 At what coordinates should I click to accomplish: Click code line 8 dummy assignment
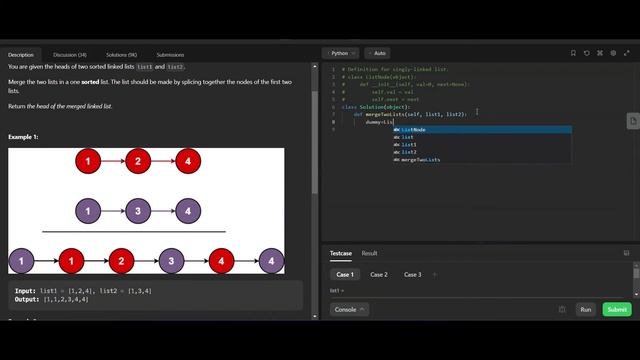[379, 122]
